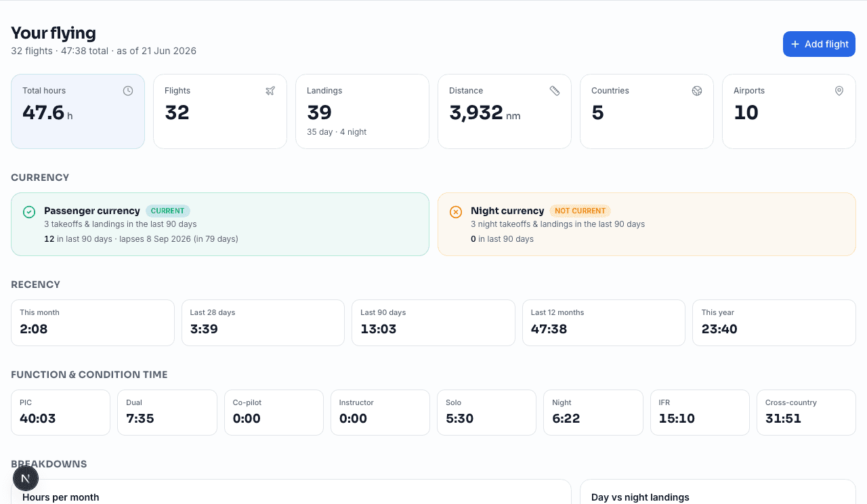Click the 3,932 nm distance value

(x=485, y=112)
